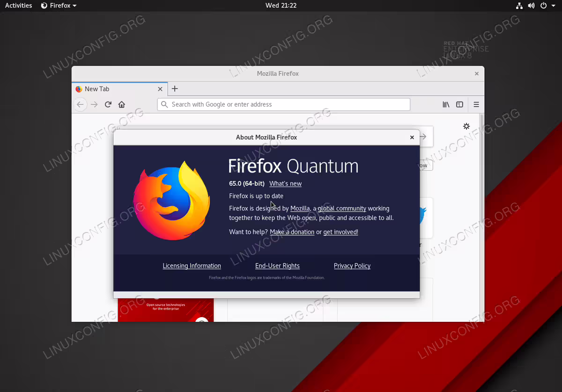The width and height of the screenshot is (562, 392).
Task: Open a new tab with plus button
Action: 175,89
